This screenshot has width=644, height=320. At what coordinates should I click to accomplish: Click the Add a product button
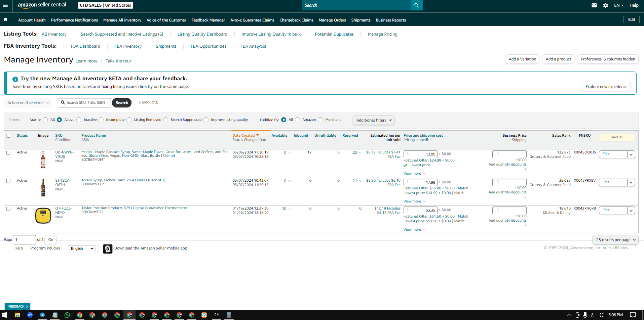pyautogui.click(x=558, y=59)
